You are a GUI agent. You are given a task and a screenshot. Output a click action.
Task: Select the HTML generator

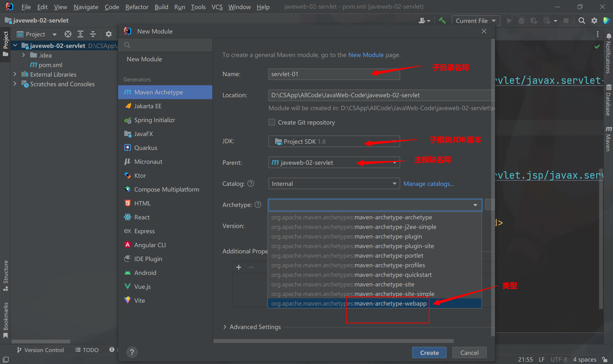165,203
